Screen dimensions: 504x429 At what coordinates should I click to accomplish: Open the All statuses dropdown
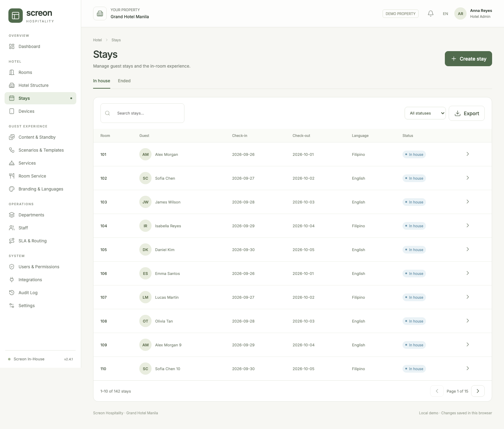pos(425,113)
